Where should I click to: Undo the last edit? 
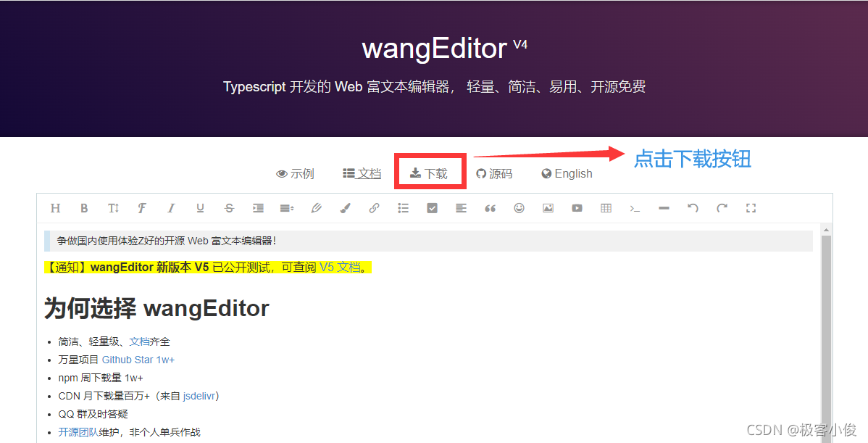[x=693, y=208]
